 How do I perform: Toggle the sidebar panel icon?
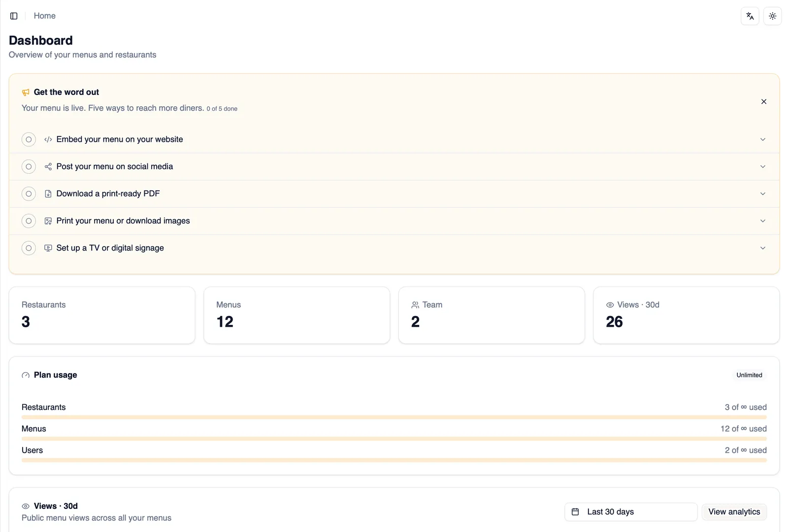tap(14, 16)
